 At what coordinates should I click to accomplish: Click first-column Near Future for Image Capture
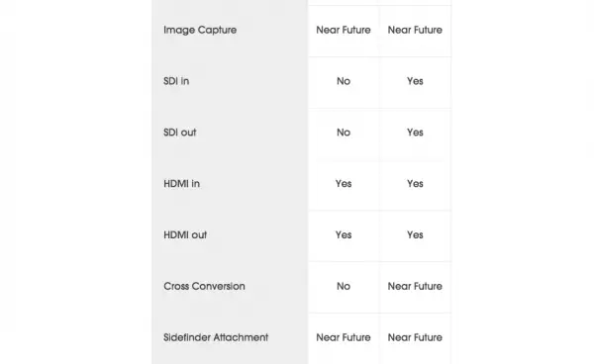click(x=344, y=30)
